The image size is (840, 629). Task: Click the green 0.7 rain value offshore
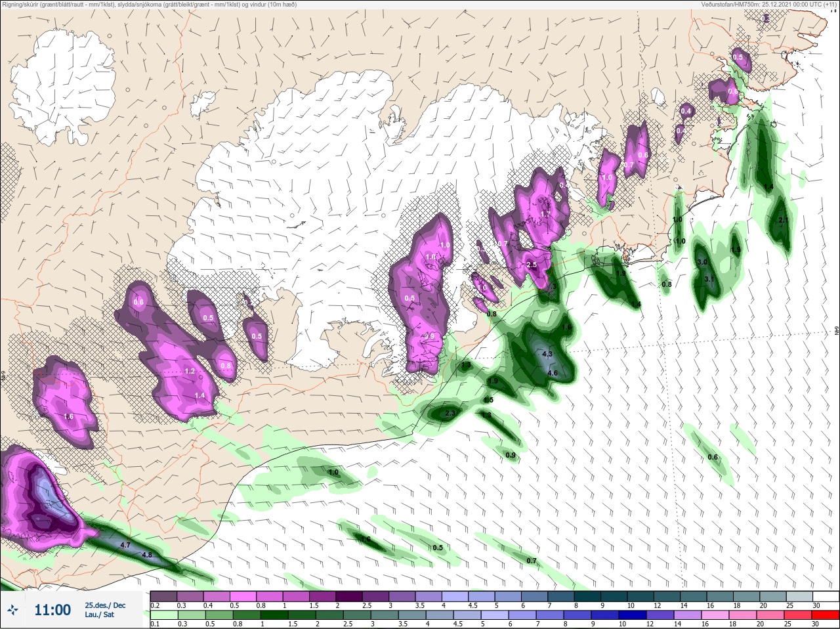point(532,561)
